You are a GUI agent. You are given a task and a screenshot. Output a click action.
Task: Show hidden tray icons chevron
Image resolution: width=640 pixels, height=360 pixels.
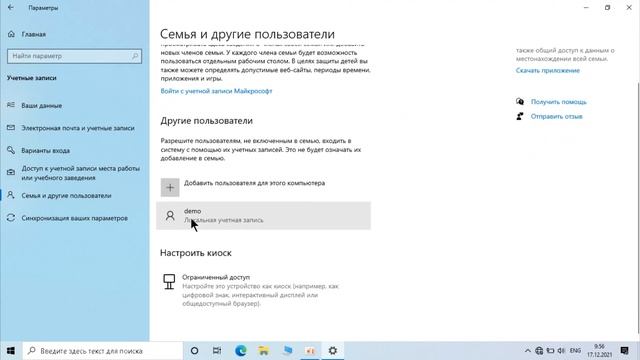click(527, 351)
